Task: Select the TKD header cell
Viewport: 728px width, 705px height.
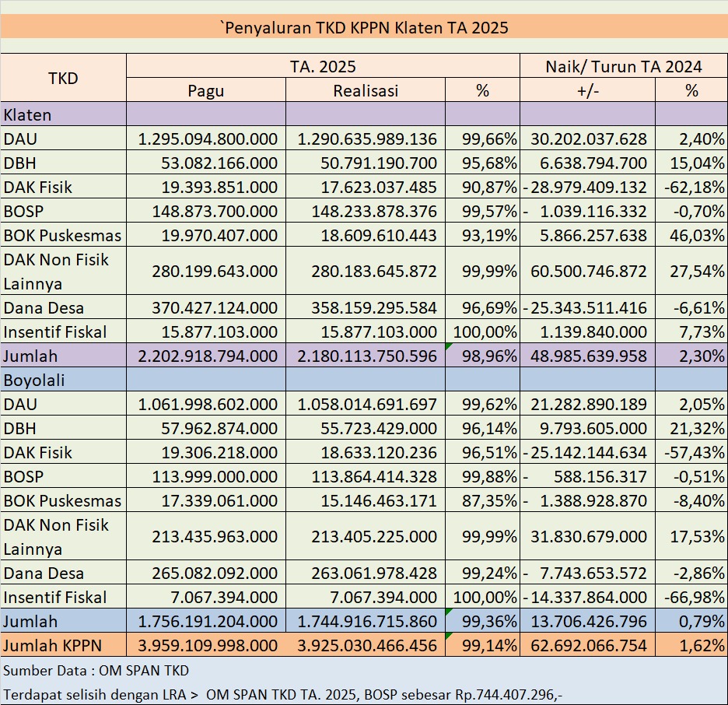Action: (x=63, y=78)
